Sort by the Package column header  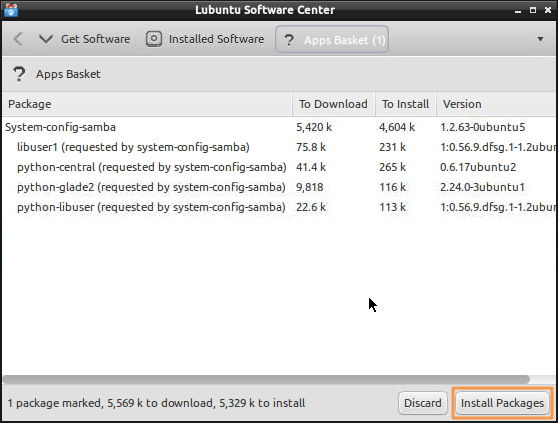[147, 104]
